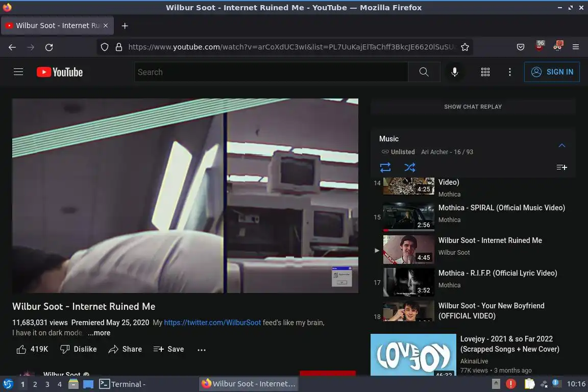Click the SIGN IN button
The height and width of the screenshot is (392, 588).
(552, 72)
